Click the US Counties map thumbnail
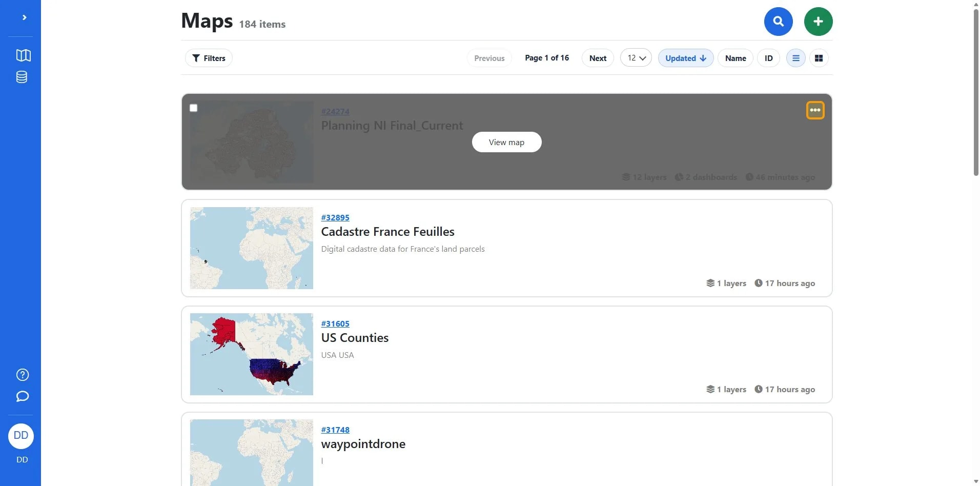The width and height of the screenshot is (980, 486). tap(252, 354)
